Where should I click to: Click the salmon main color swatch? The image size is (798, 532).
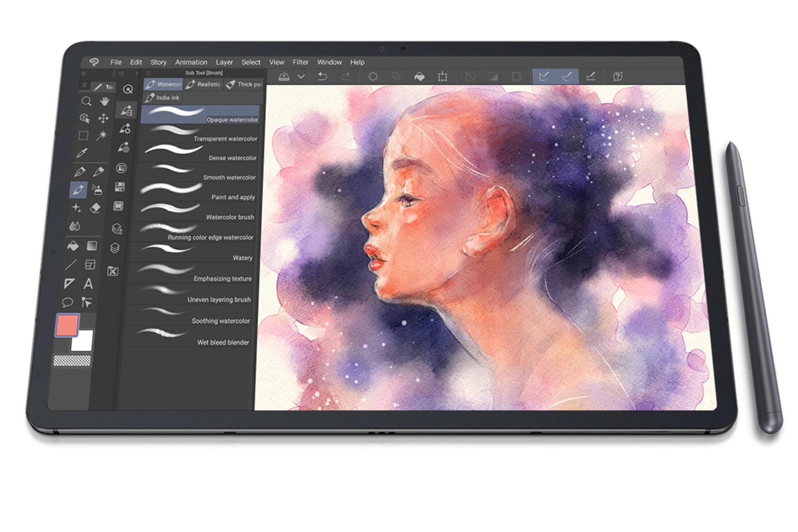[67, 325]
